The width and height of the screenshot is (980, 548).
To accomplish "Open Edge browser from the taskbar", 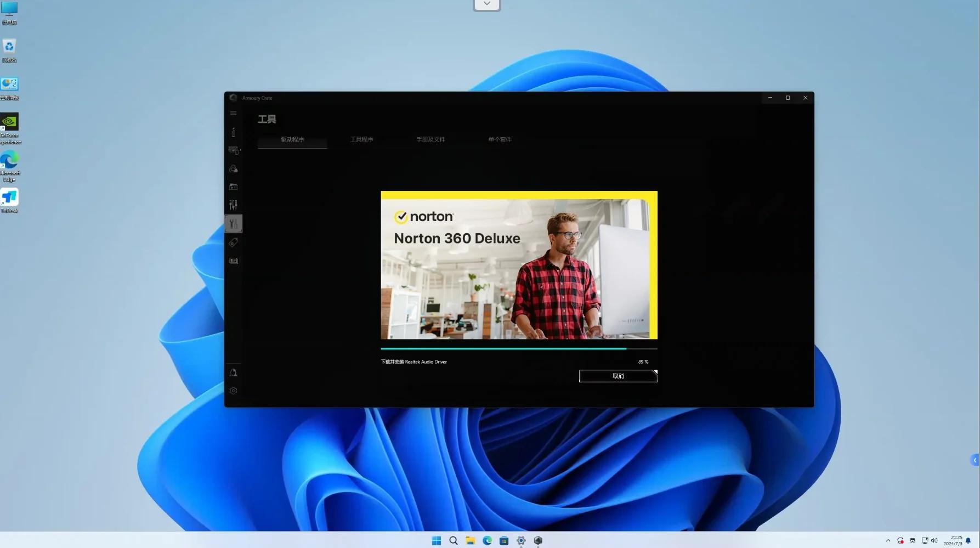I will (487, 540).
